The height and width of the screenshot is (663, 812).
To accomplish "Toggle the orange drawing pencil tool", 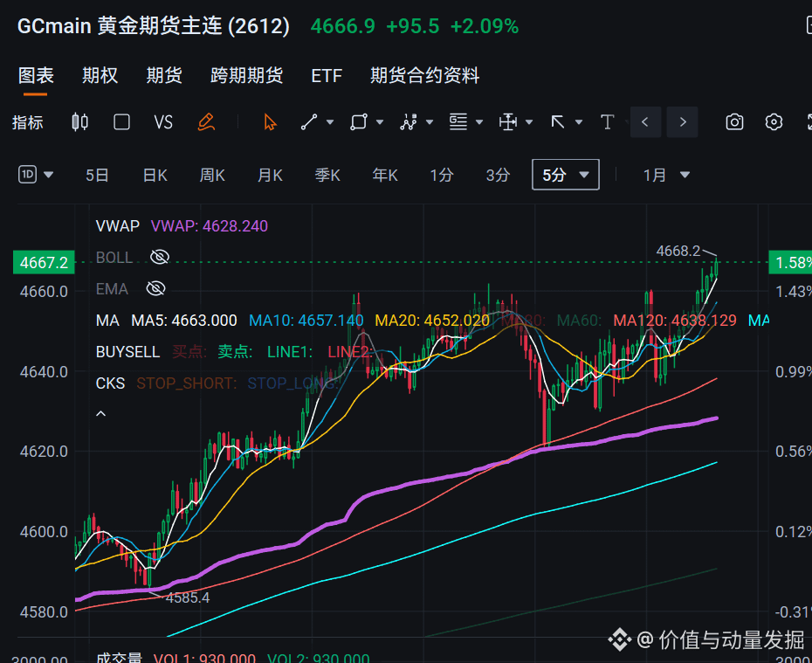I will [x=206, y=122].
